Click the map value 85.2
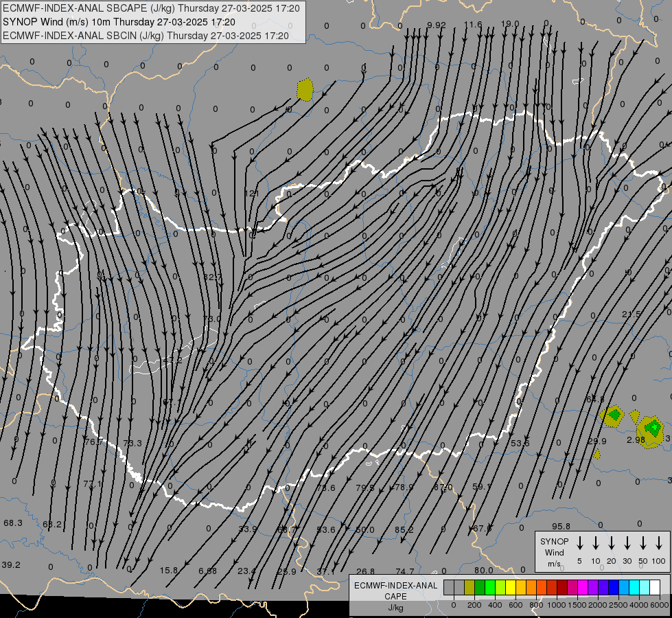Viewport: 672px width, 618px height. click(x=404, y=529)
